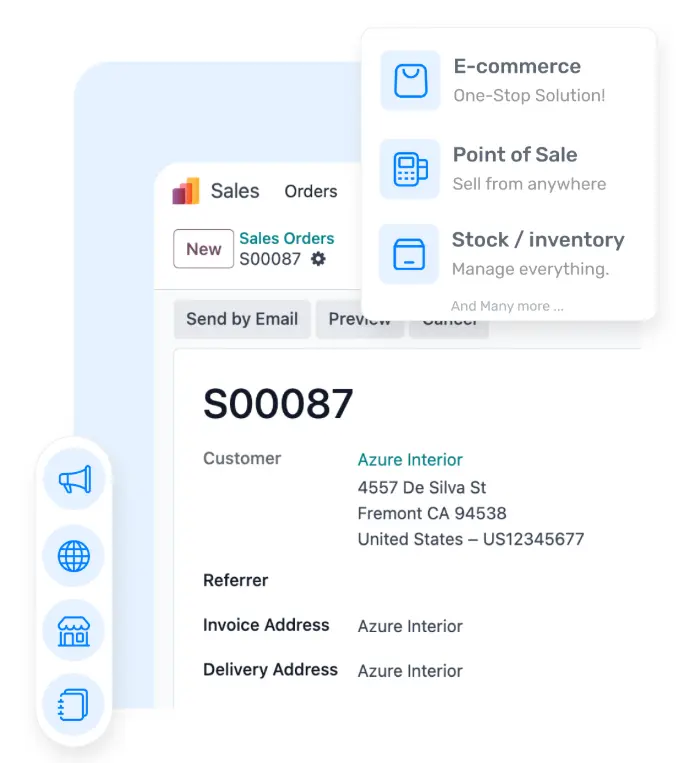
Task: Click the Referrer field label
Action: click(236, 580)
